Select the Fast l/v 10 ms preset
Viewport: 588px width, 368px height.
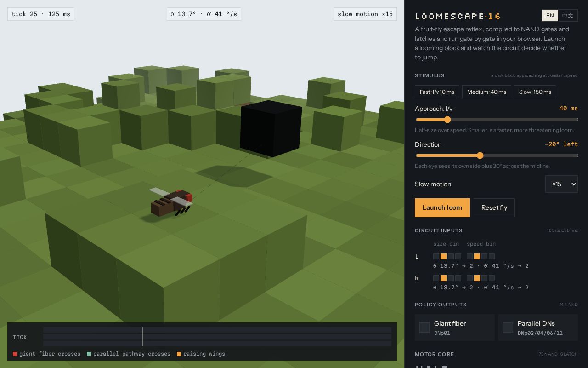(x=437, y=92)
